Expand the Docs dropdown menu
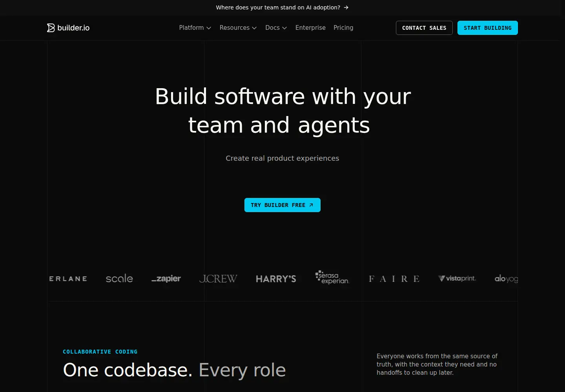This screenshot has height=392, width=565. [276, 28]
